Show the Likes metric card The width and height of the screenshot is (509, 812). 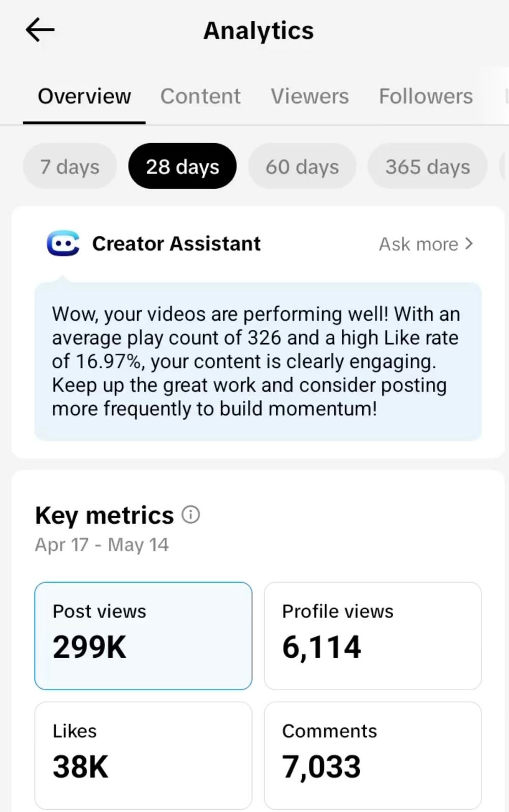143,756
